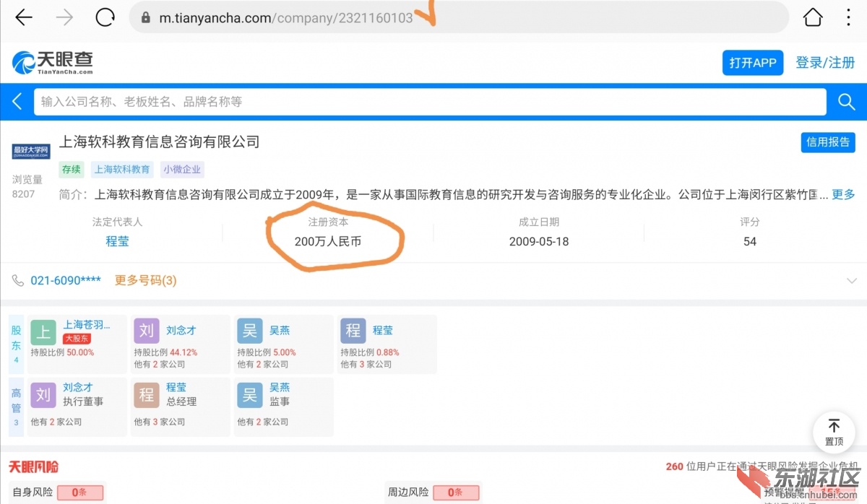Click the 2009-05-18 establishment date
Screen dimensions: 867x504
pos(539,241)
